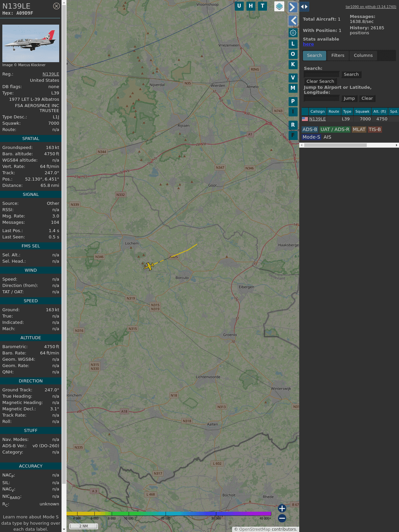
Task: Focus the Jump to Airport input field
Action: pyautogui.click(x=322, y=98)
